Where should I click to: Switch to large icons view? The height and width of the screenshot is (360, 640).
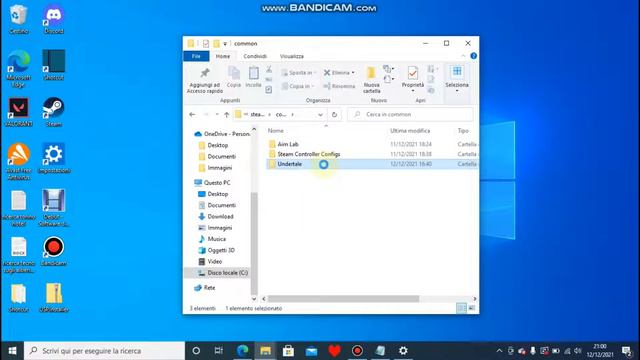pyautogui.click(x=472, y=308)
